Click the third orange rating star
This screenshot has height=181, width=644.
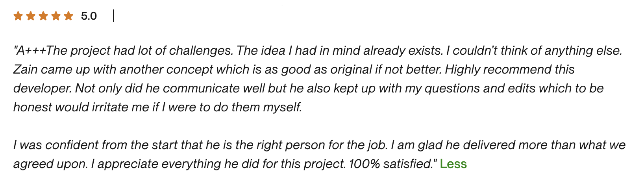coord(43,16)
